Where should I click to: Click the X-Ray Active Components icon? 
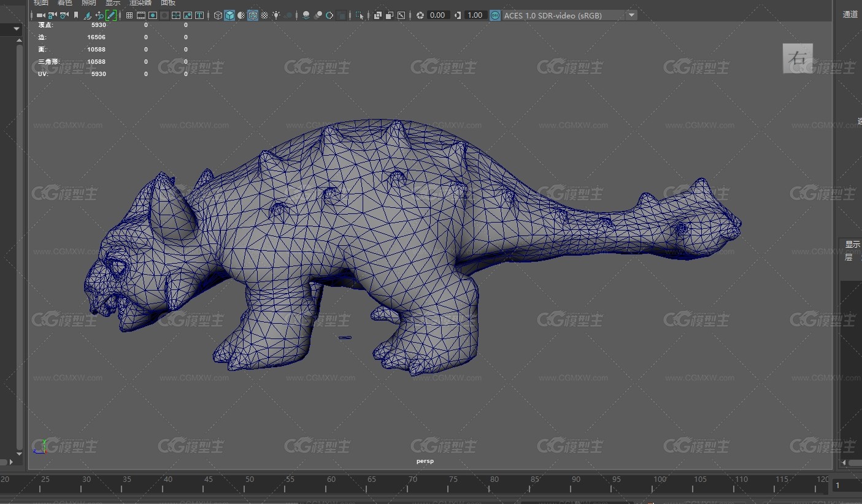pyautogui.click(x=390, y=15)
